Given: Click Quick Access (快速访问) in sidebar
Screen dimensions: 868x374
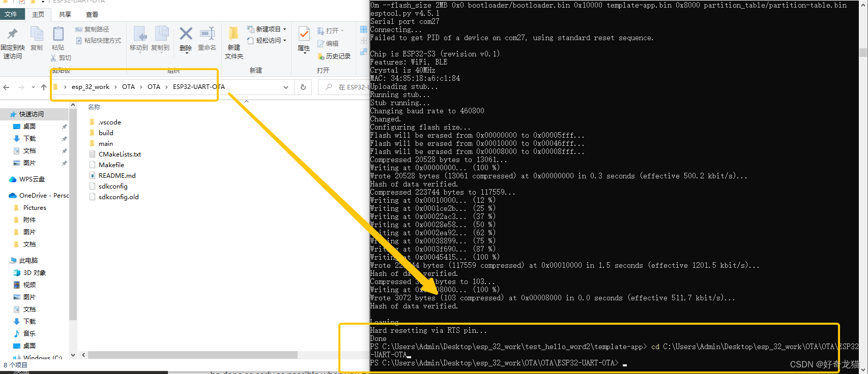Looking at the screenshot, I should (x=32, y=114).
